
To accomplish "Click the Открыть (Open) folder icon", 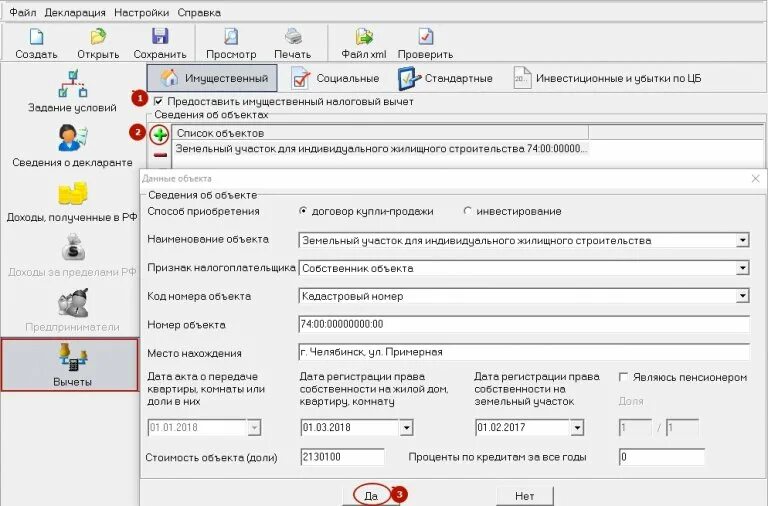I will (98, 37).
